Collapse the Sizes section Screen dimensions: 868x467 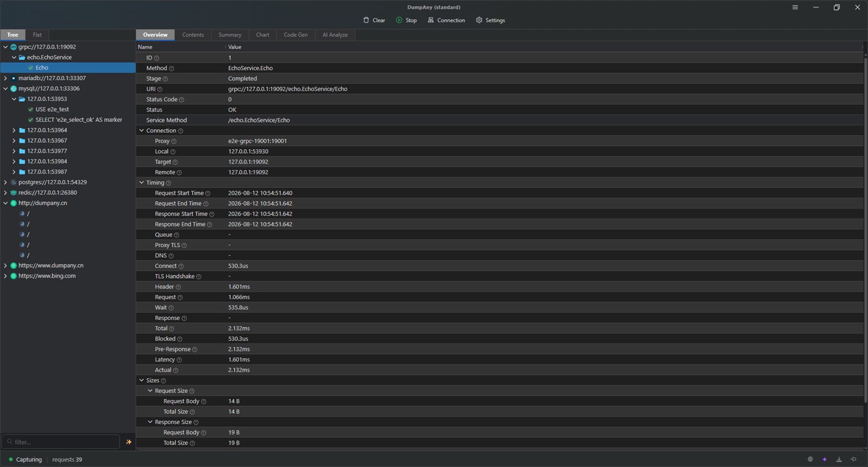click(x=141, y=380)
